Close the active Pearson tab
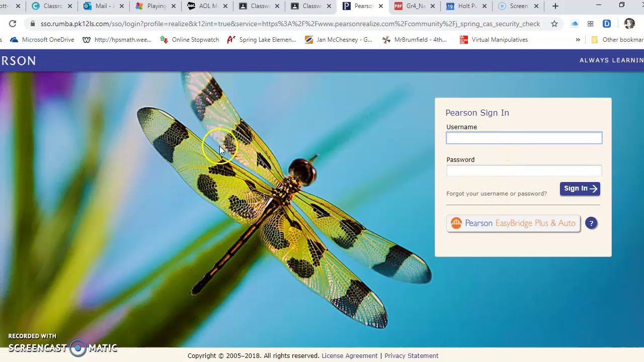Image resolution: width=644 pixels, height=362 pixels. (381, 6)
